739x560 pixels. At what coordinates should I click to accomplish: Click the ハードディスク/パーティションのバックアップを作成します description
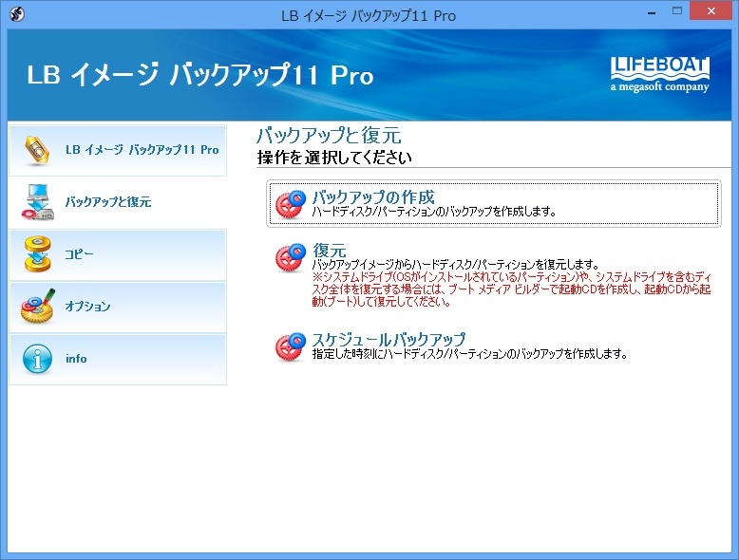pos(434,212)
